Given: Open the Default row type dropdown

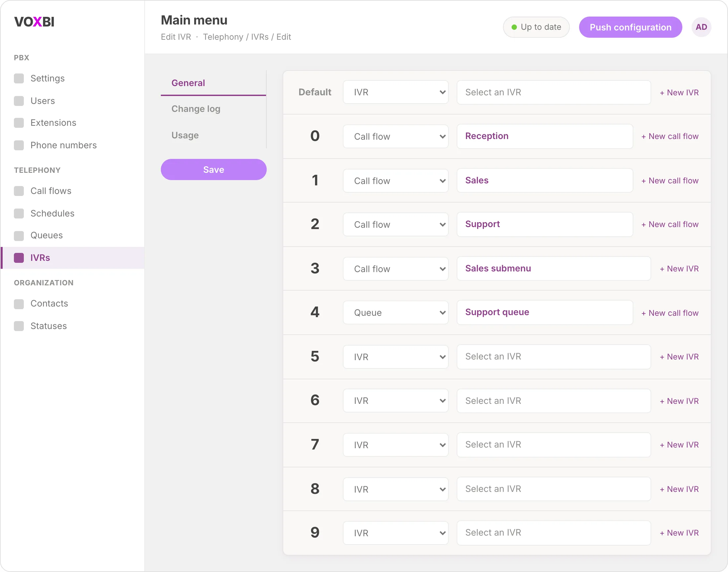Looking at the screenshot, I should coord(396,92).
